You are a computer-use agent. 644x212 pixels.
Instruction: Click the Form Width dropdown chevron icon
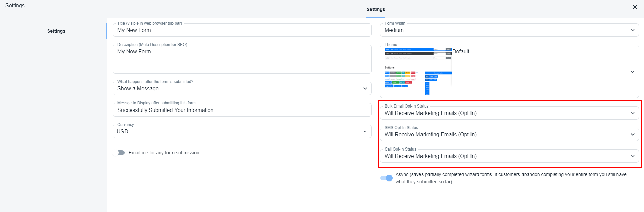632,30
